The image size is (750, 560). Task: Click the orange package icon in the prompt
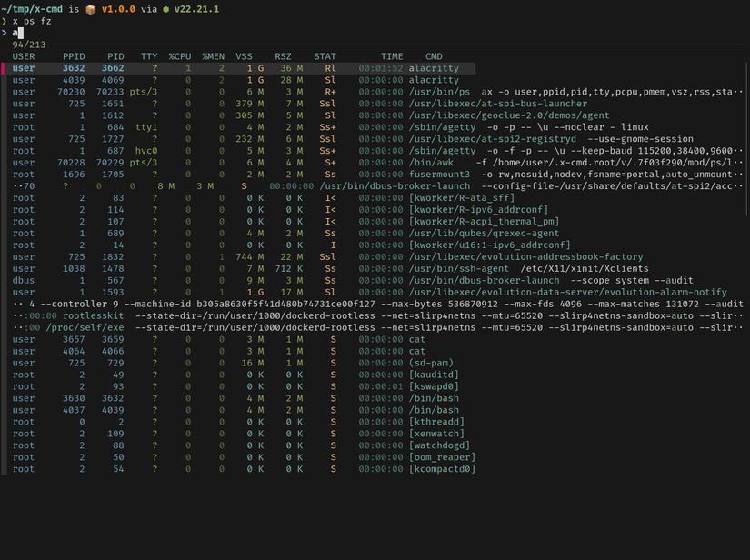coord(92,9)
